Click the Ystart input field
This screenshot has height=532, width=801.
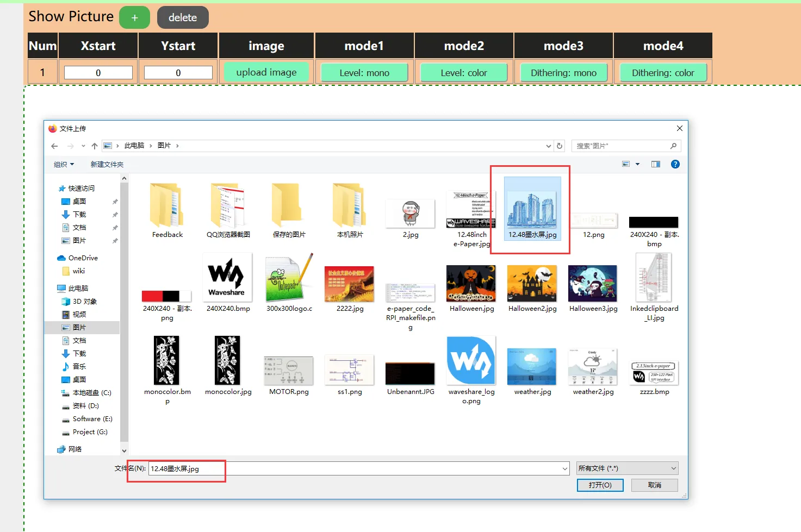click(178, 73)
